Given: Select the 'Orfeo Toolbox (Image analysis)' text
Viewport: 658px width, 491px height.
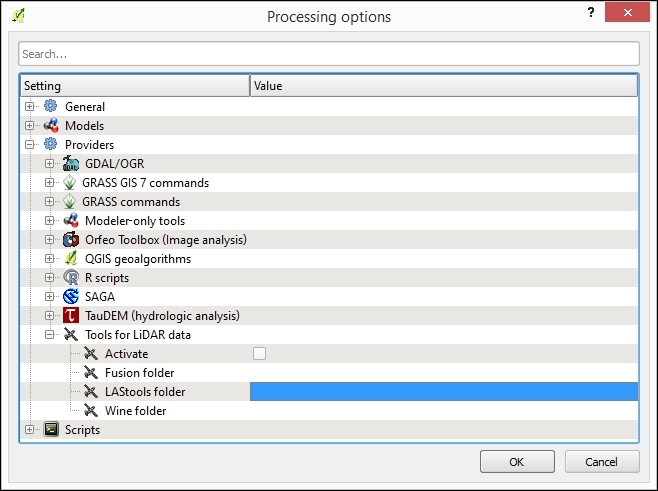Looking at the screenshot, I should click(x=166, y=240).
